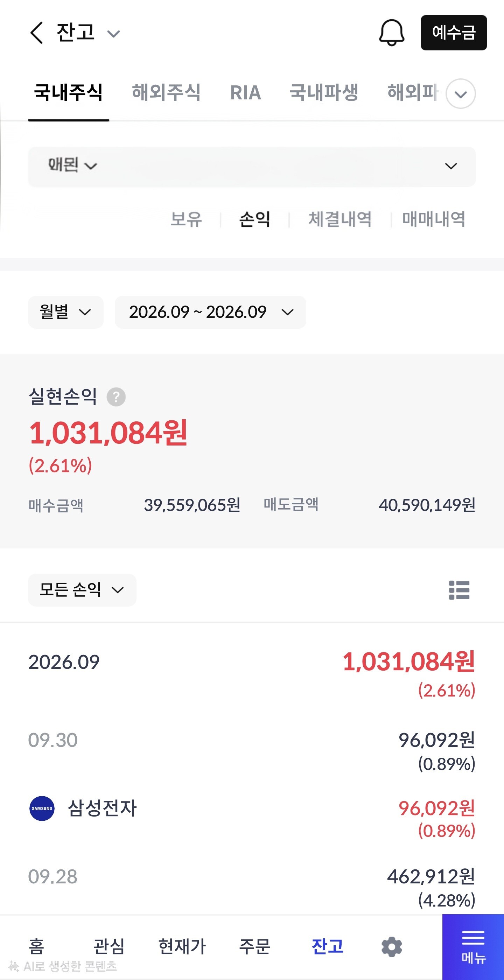Switch to the 해외주식 tab
Viewport: 504px width, 980px height.
pos(166,92)
